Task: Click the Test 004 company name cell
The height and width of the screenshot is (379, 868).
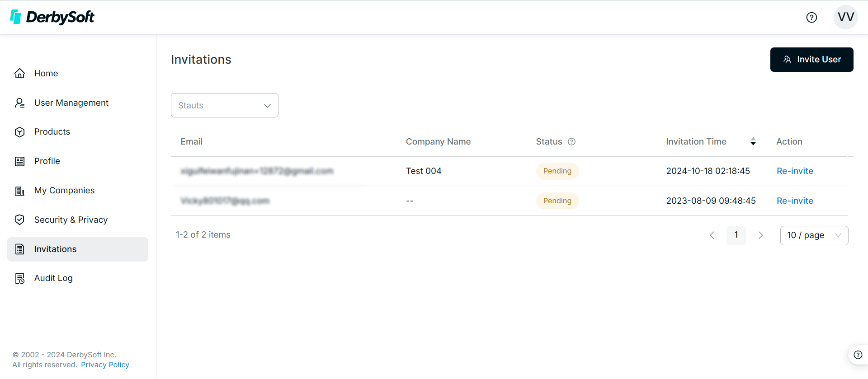Action: [x=424, y=171]
